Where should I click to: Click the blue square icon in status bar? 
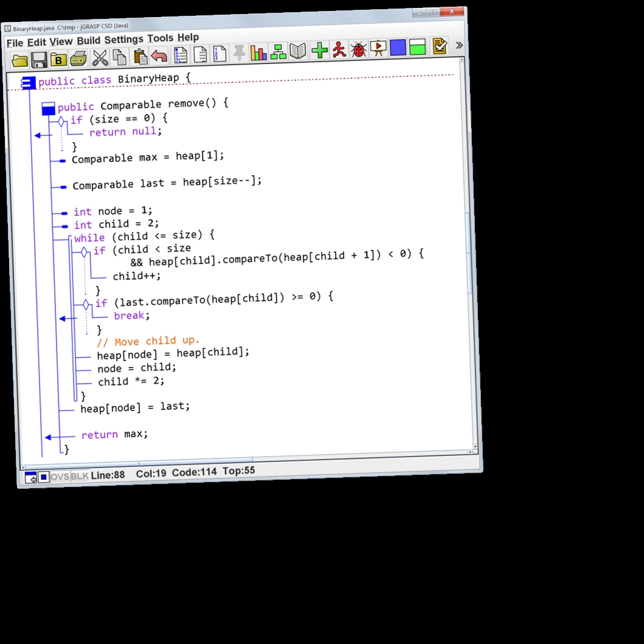pyautogui.click(x=44, y=477)
